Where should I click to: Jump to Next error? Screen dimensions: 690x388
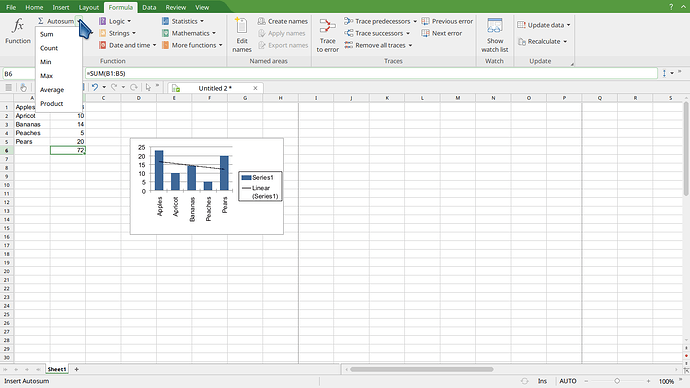tap(441, 33)
